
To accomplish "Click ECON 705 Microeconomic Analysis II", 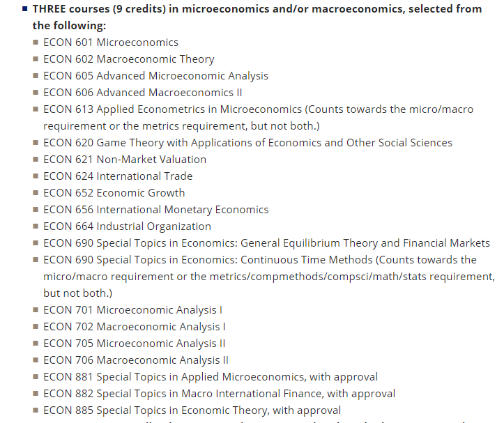I will pyautogui.click(x=134, y=344).
